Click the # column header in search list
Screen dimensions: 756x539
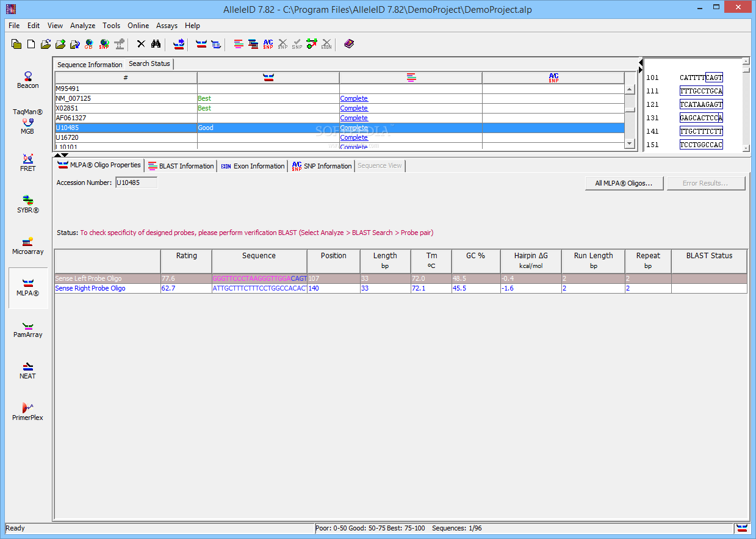(x=126, y=78)
